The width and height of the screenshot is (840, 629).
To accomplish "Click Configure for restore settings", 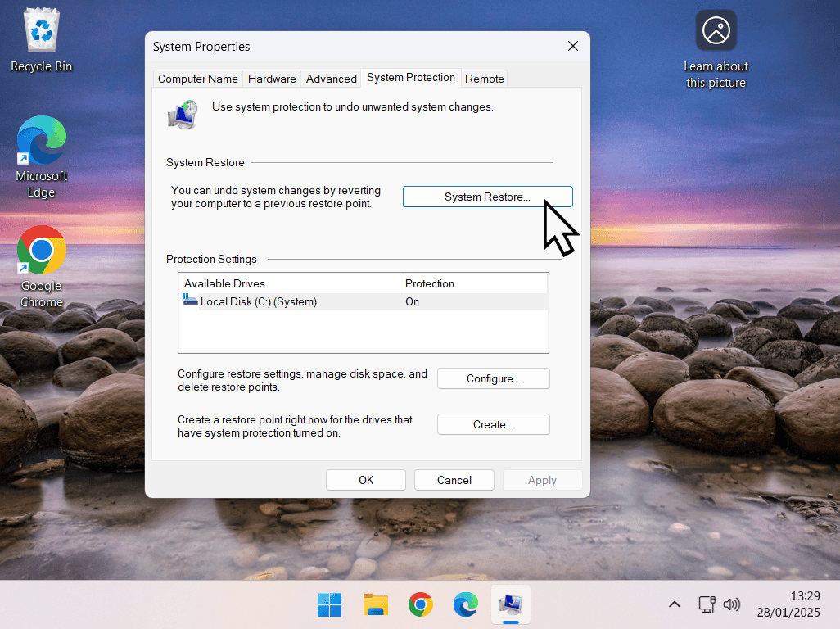I will 493,378.
